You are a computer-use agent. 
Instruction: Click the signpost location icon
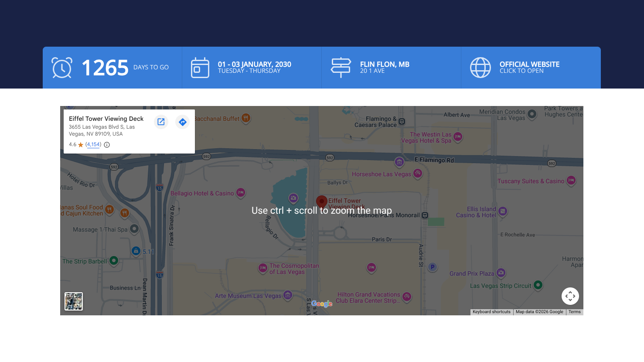(x=341, y=68)
